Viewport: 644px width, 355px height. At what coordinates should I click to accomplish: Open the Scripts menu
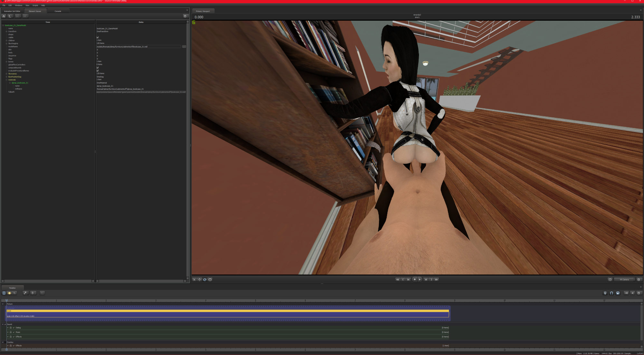tap(35, 5)
